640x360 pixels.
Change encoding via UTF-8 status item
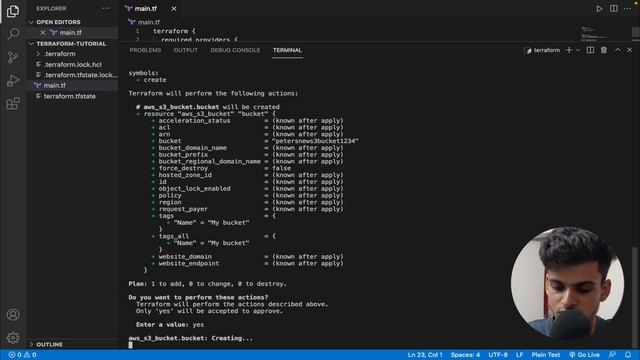click(x=498, y=355)
